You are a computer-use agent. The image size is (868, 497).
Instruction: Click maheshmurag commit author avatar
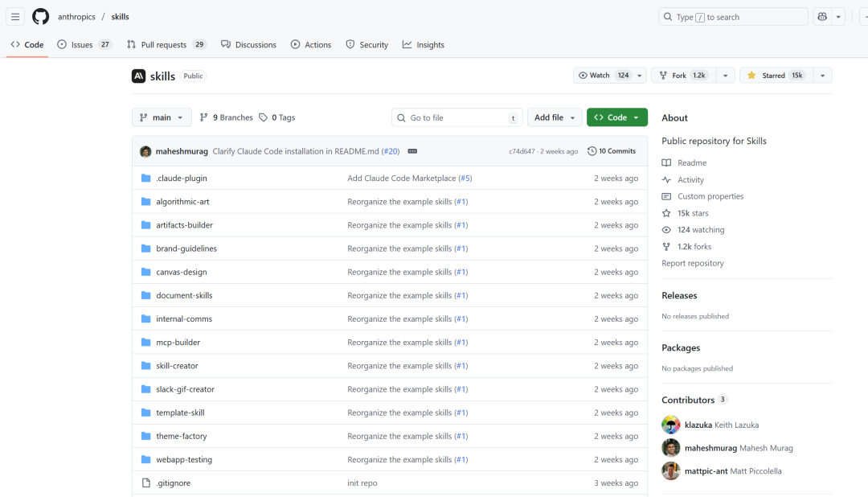(145, 151)
